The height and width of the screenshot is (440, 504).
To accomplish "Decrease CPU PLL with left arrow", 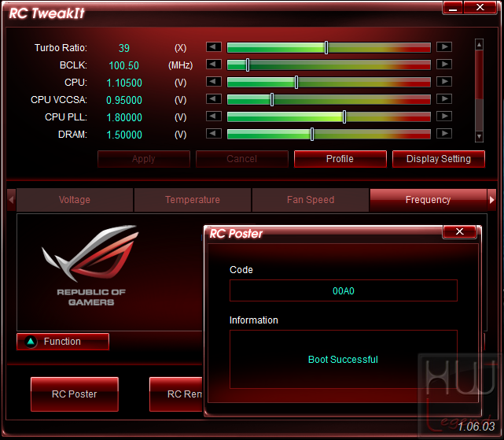I will tap(214, 116).
